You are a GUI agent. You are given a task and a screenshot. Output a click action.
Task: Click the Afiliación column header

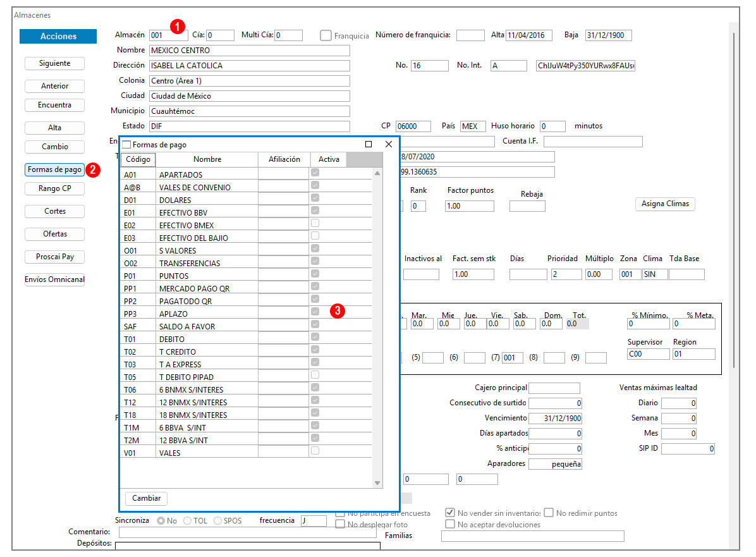pos(284,159)
